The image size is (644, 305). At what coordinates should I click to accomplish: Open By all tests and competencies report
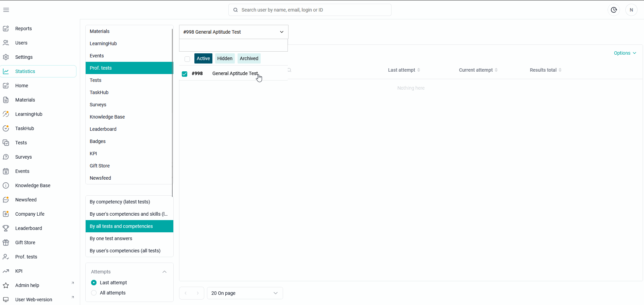(x=129, y=226)
